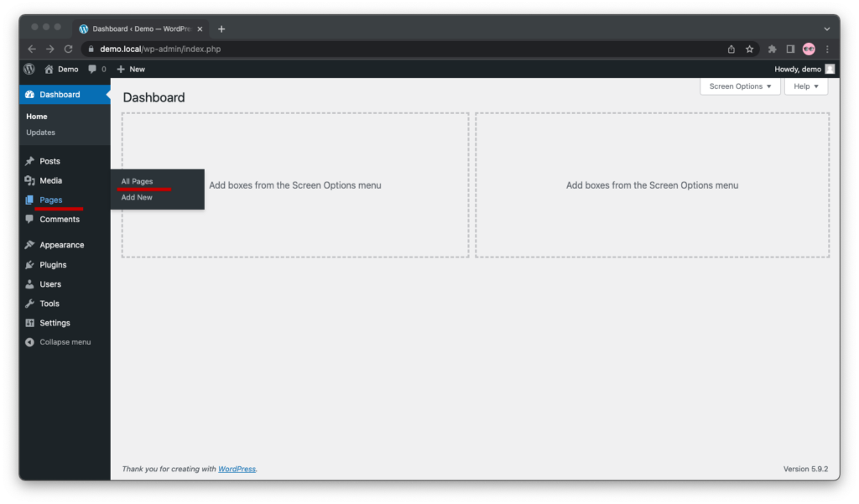The height and width of the screenshot is (504, 859).
Task: Open a new browser tab with plus
Action: pos(221,29)
